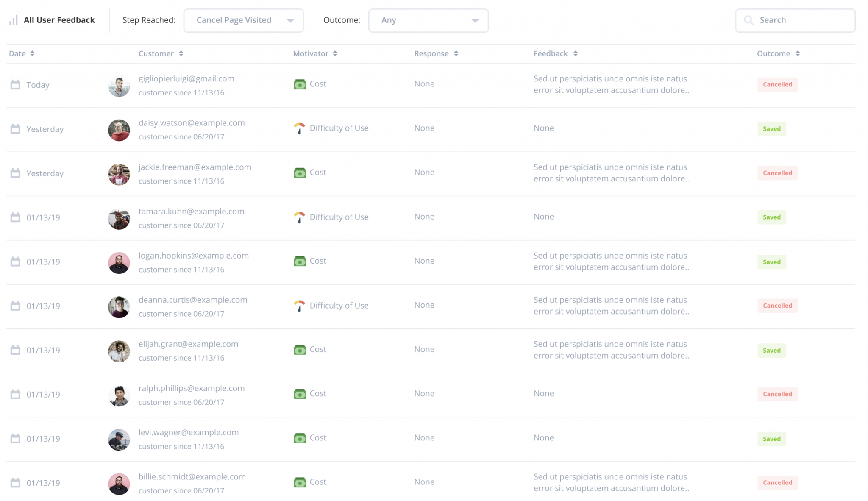Click avatar of billie.schmidt
868x501 pixels.
click(119, 484)
